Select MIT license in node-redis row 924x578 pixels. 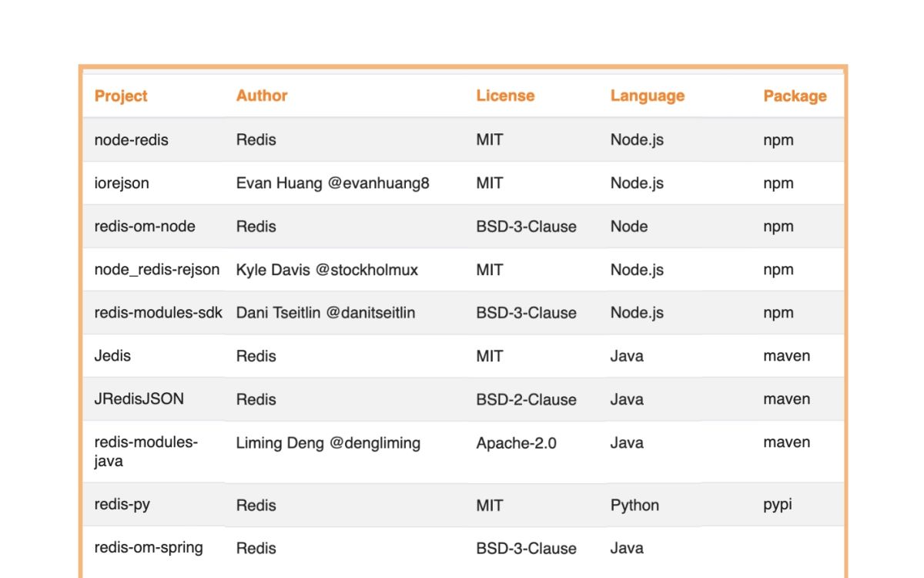[x=490, y=140]
